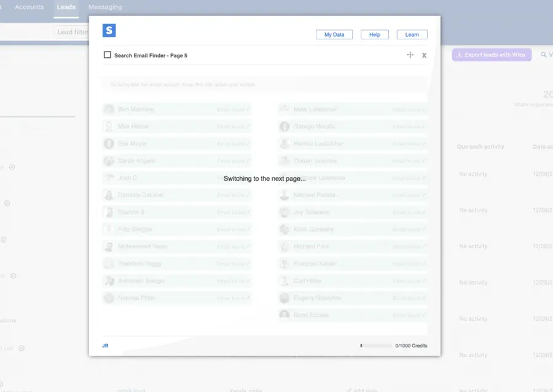This screenshot has width=553, height=392.
Task: Click the Switching to the next page message
Action: (x=264, y=179)
